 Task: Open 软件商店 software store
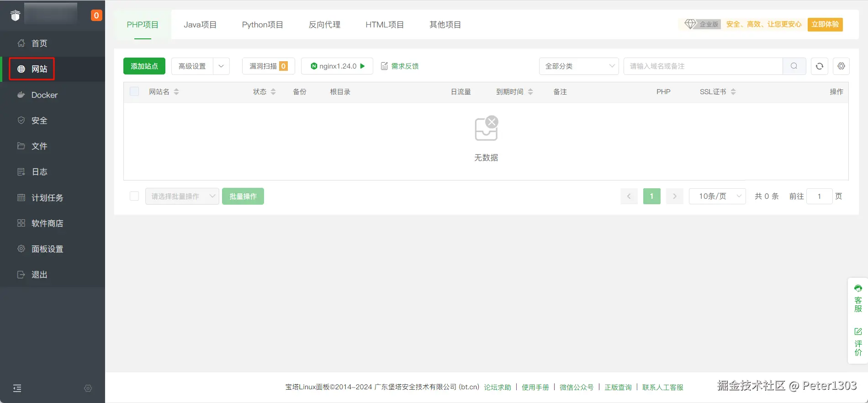(53, 223)
